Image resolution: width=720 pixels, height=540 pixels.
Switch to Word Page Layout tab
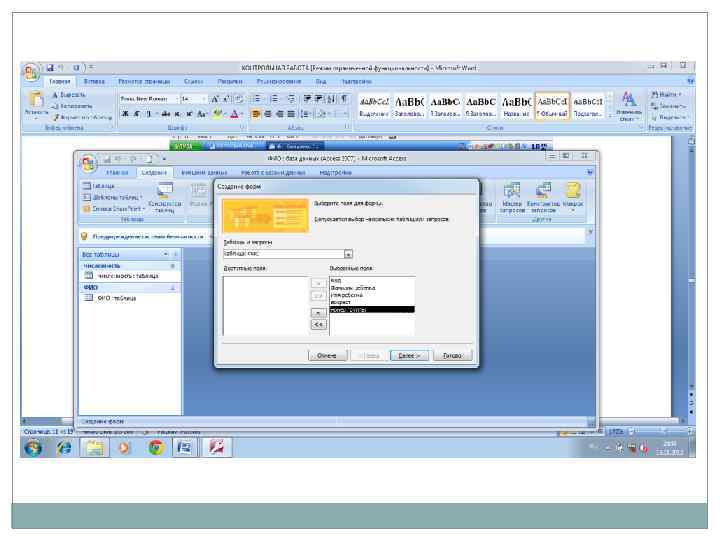coord(144,81)
